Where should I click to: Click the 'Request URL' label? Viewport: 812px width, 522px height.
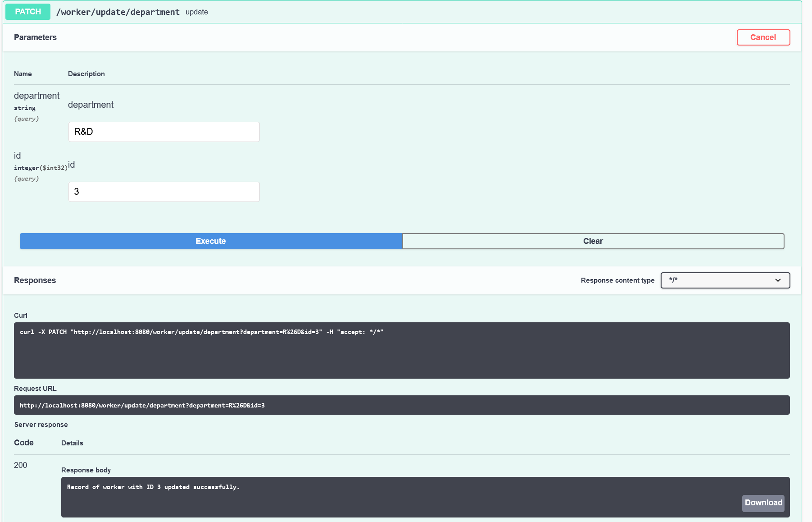pos(35,389)
